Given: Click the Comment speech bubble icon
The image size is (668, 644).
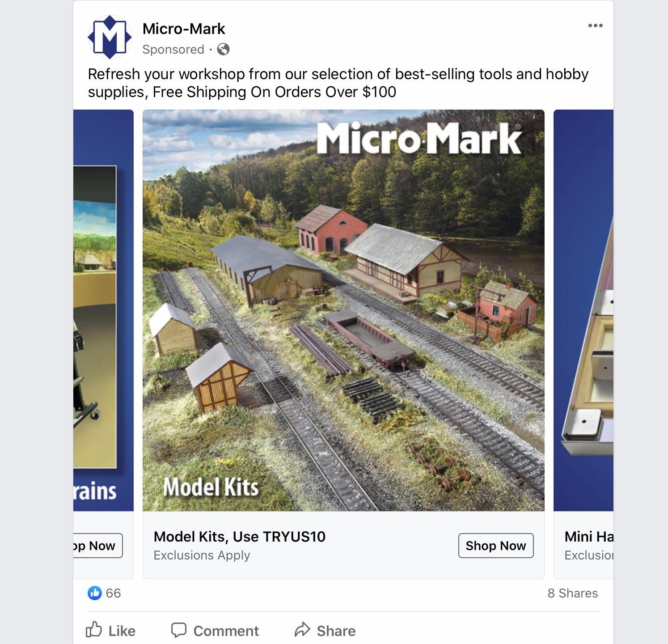Looking at the screenshot, I should point(178,630).
